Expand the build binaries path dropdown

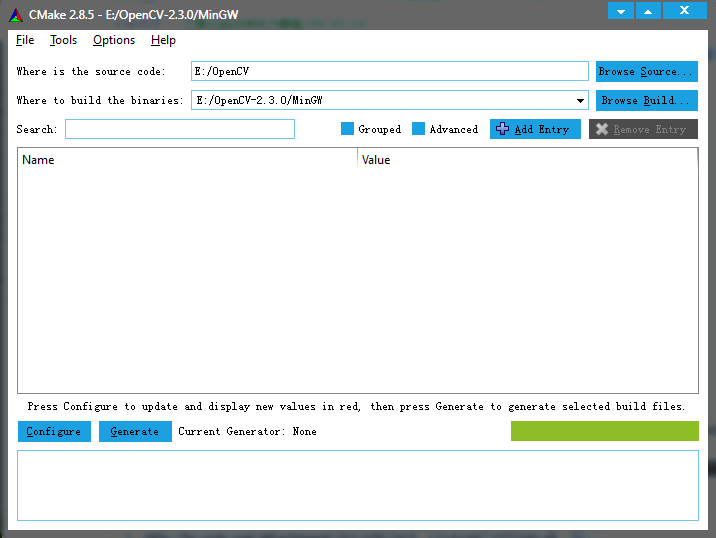click(580, 100)
